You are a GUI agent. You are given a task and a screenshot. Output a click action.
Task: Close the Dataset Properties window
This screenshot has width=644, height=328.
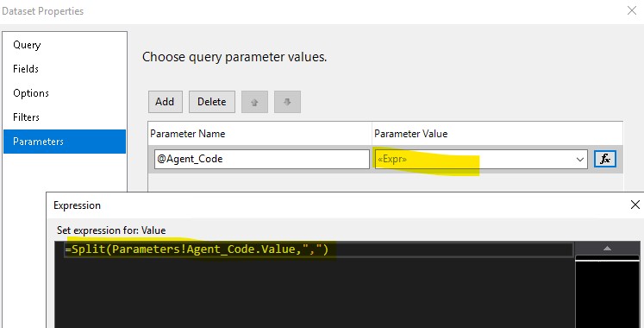pyautogui.click(x=632, y=10)
